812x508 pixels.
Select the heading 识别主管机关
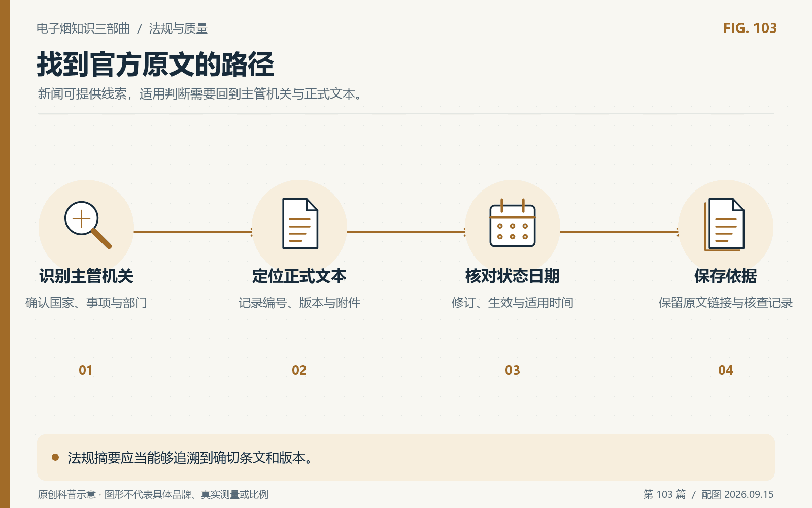point(86,276)
